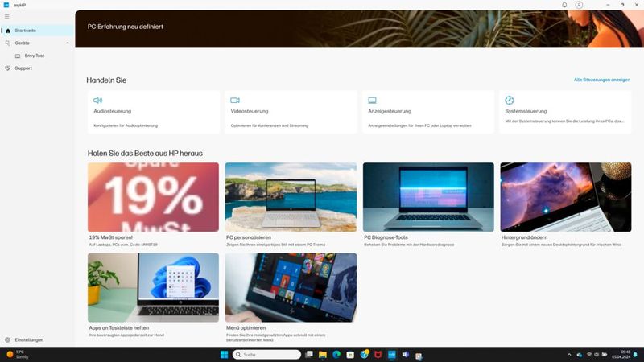Open the notifications bell icon
Image resolution: width=644 pixels, height=362 pixels.
tap(564, 5)
